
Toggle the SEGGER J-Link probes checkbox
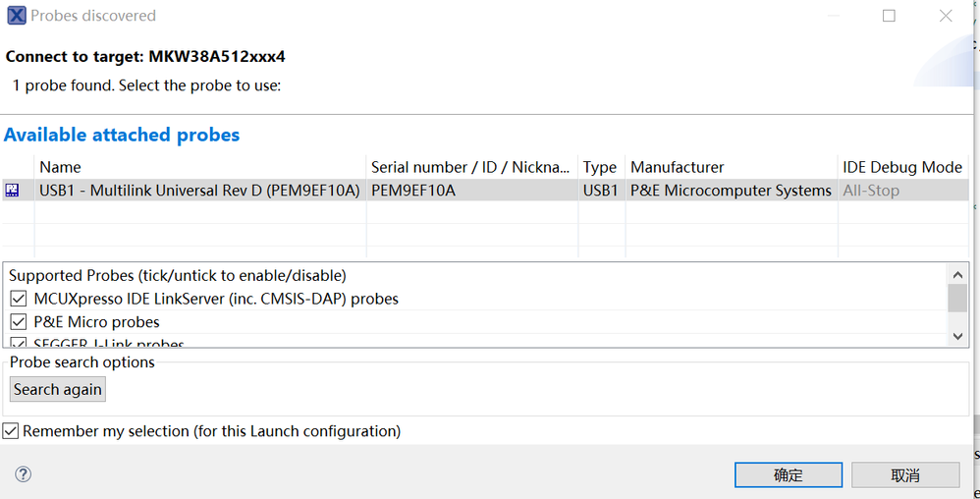point(19,343)
